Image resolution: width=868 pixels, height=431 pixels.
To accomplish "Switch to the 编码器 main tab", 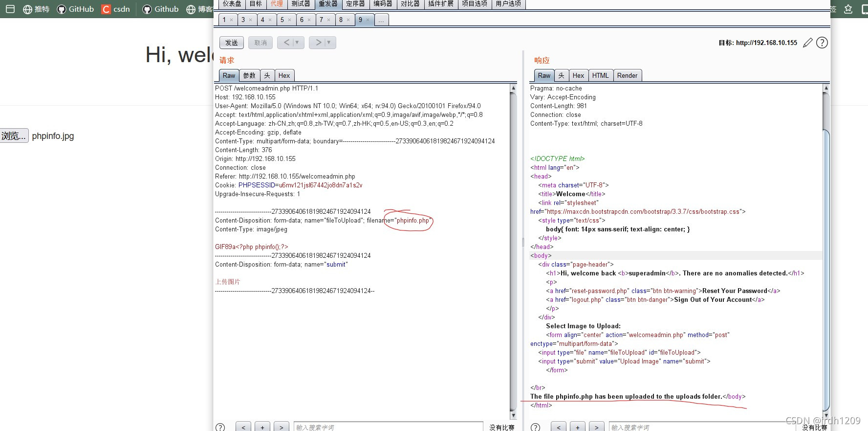I will pos(383,4).
